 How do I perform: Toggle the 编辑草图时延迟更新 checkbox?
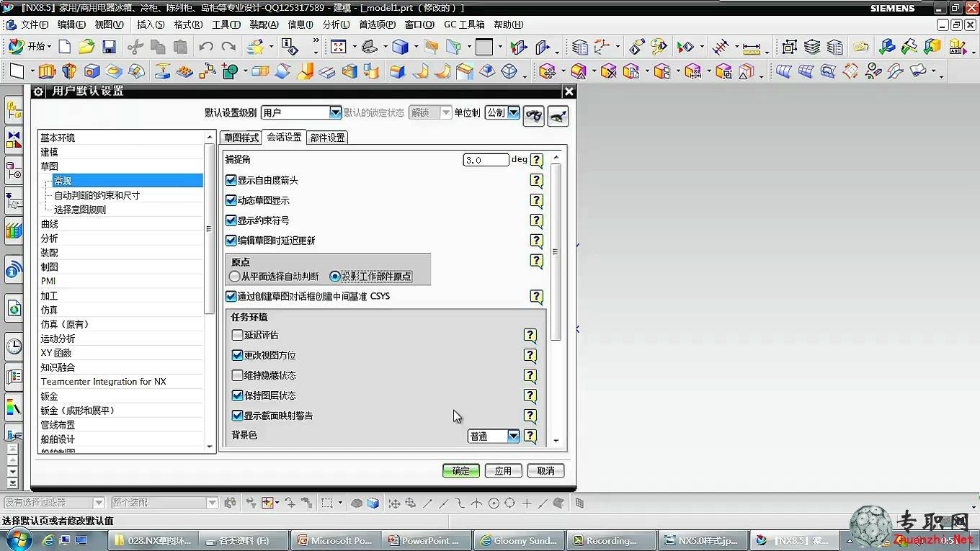pos(231,241)
